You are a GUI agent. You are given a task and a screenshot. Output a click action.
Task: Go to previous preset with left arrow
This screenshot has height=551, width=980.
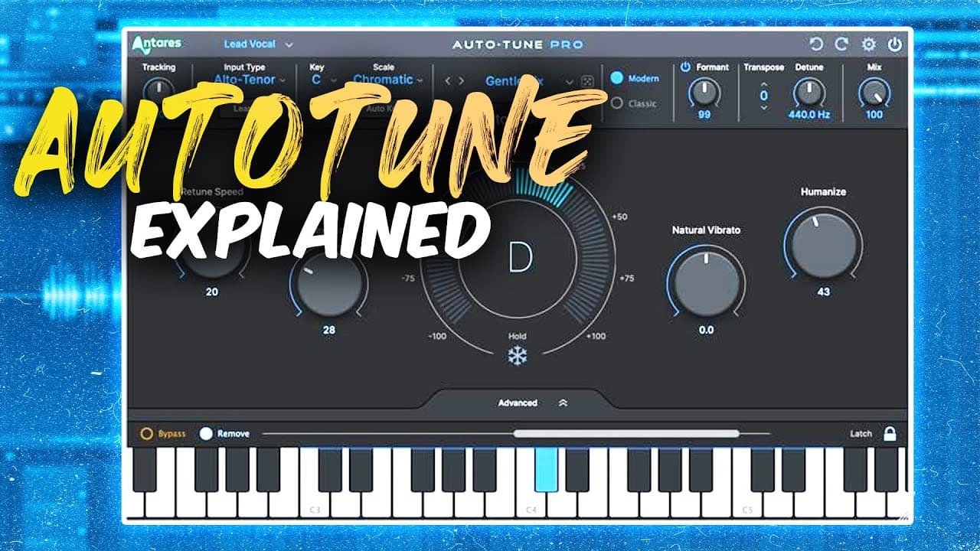(449, 81)
